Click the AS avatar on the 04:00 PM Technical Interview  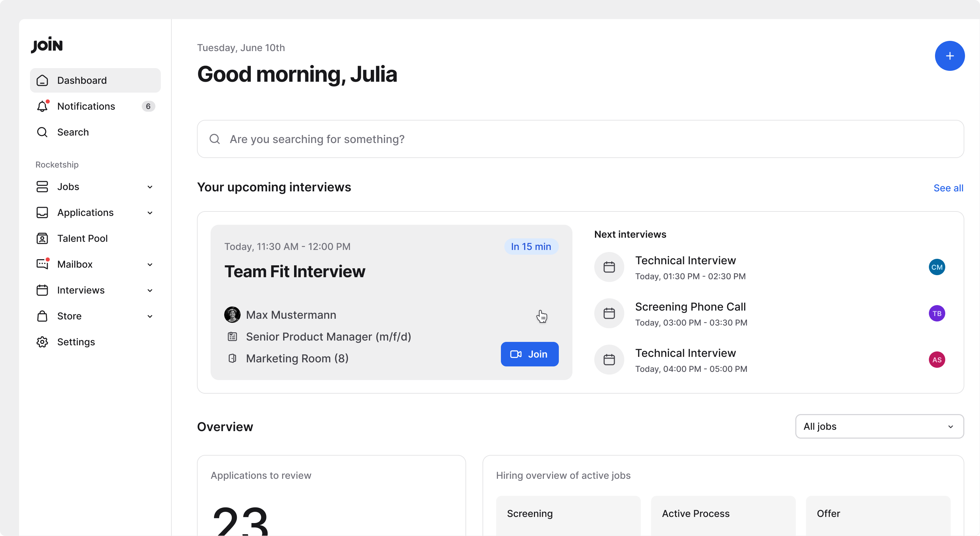pos(936,360)
